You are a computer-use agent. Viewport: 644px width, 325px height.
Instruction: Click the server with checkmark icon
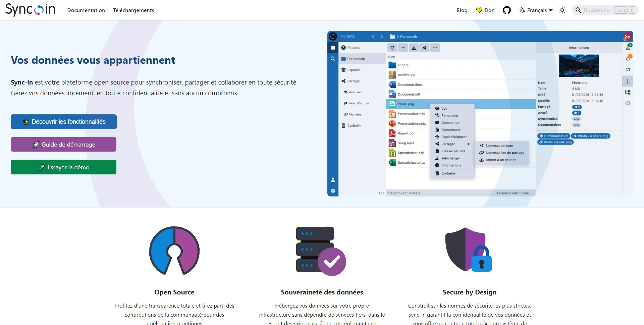pos(321,251)
